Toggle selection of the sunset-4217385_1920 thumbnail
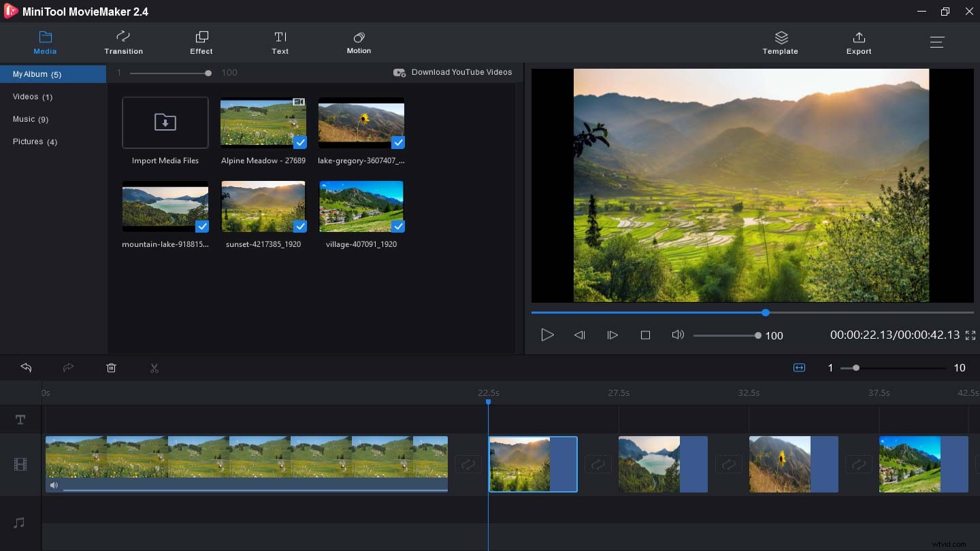The width and height of the screenshot is (980, 551). [x=300, y=227]
